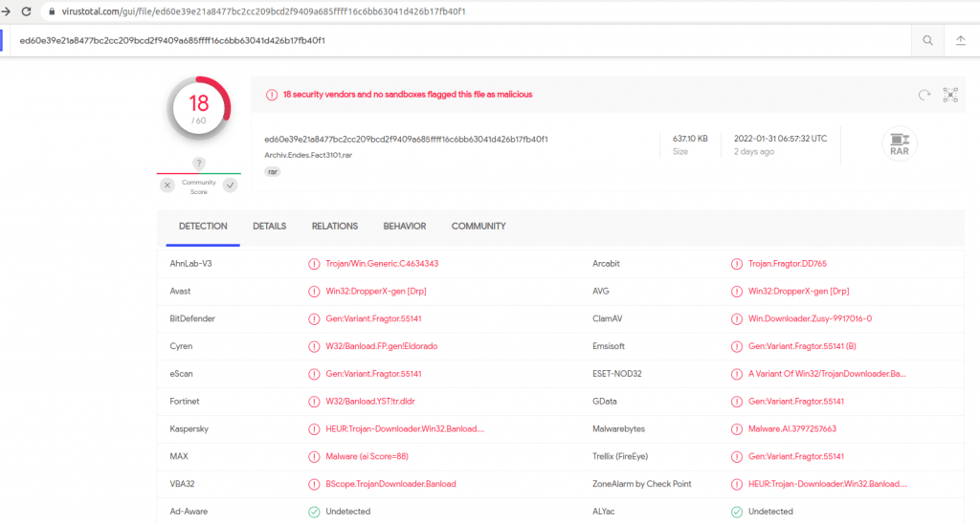The height and width of the screenshot is (524, 980).
Task: Click the alert icon for ClamAV detection
Action: [736, 318]
